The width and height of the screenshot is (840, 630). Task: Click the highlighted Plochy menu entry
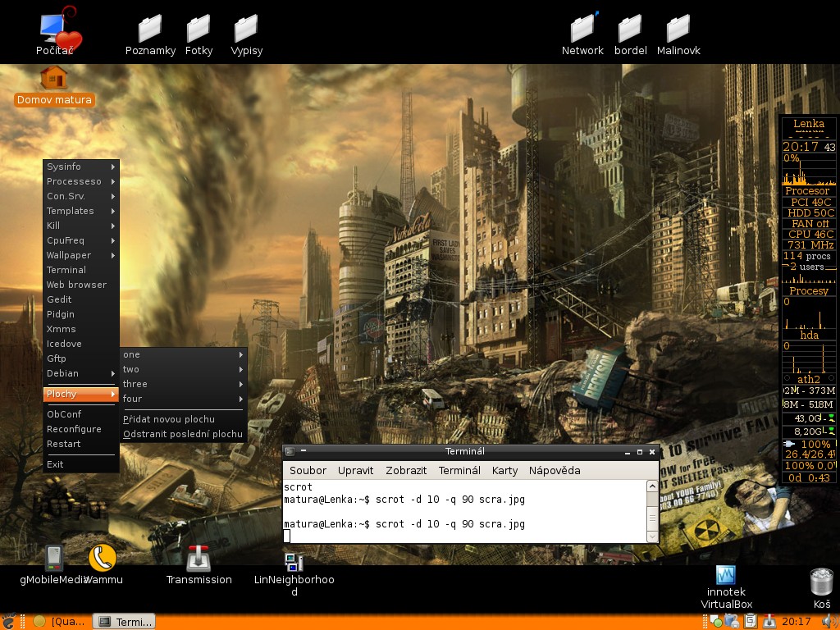(x=81, y=394)
